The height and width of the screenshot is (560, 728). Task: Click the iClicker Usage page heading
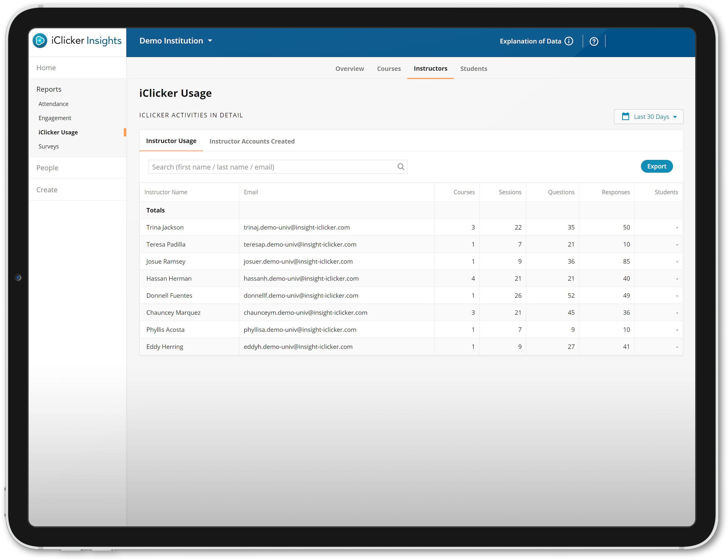pos(175,93)
